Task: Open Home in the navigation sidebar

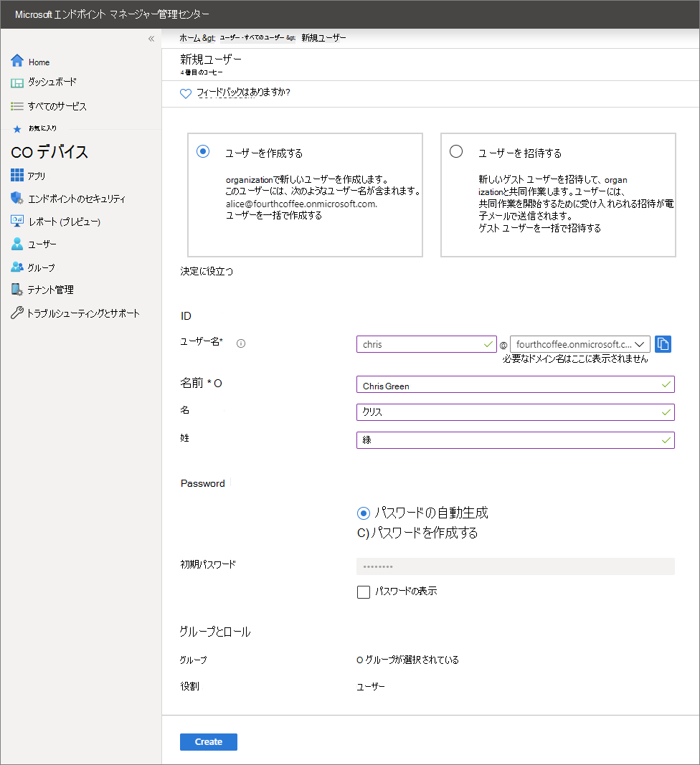Action: 39,62
